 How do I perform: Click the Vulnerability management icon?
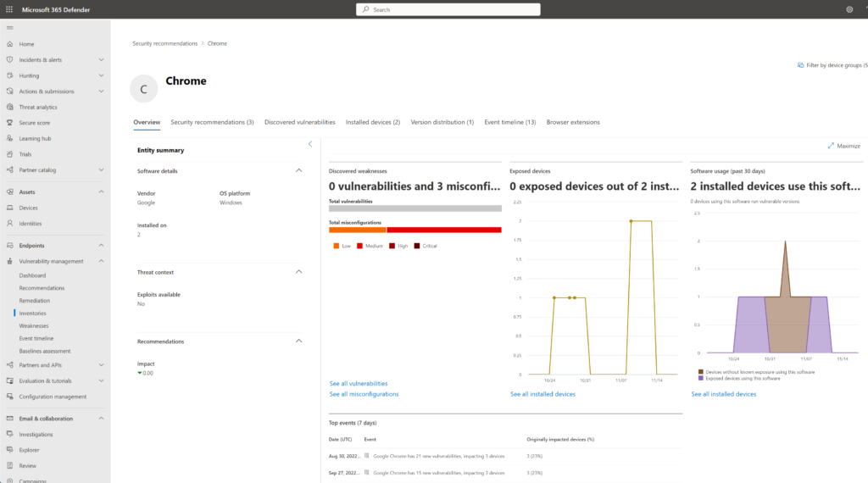coord(9,261)
